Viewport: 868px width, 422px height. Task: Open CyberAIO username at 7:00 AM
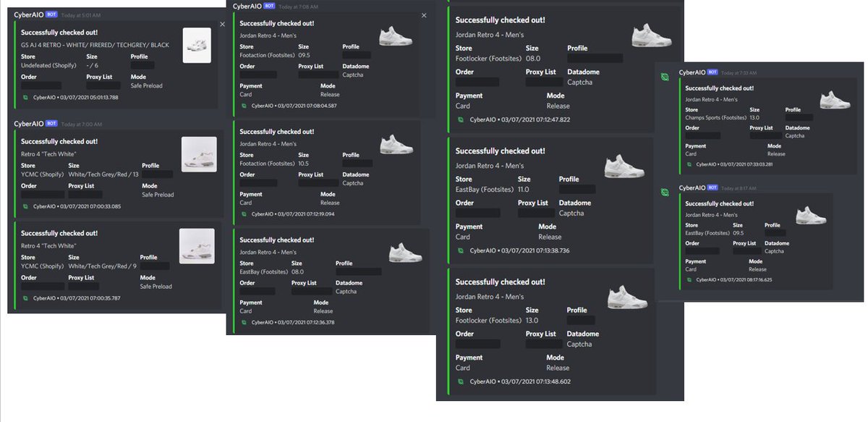click(30, 123)
